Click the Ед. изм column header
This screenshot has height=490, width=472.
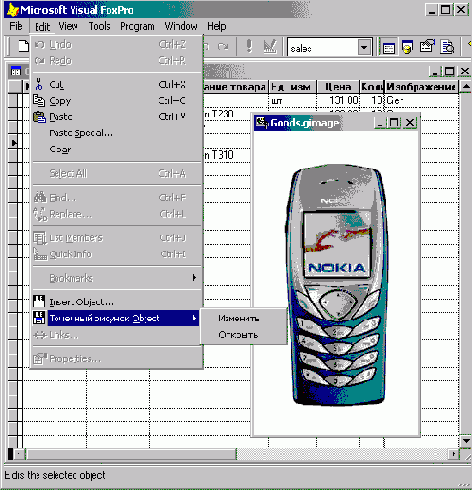tap(292, 87)
